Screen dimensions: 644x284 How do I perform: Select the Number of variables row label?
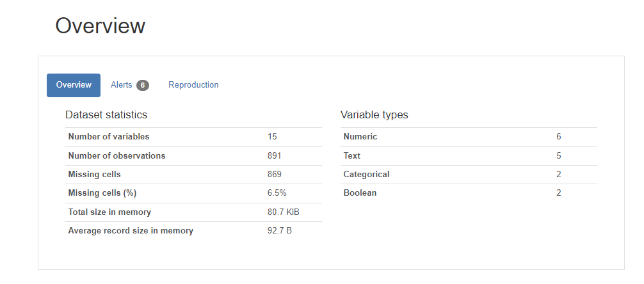(x=109, y=137)
